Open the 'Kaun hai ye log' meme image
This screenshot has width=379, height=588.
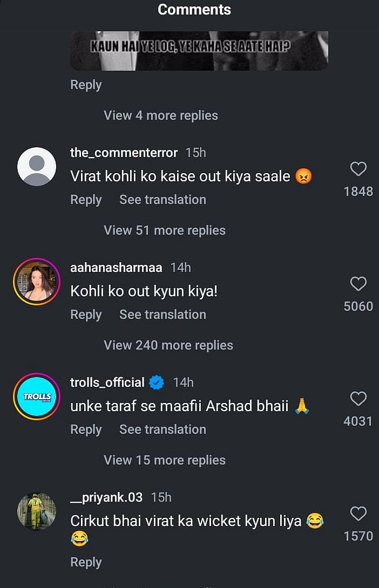click(199, 51)
